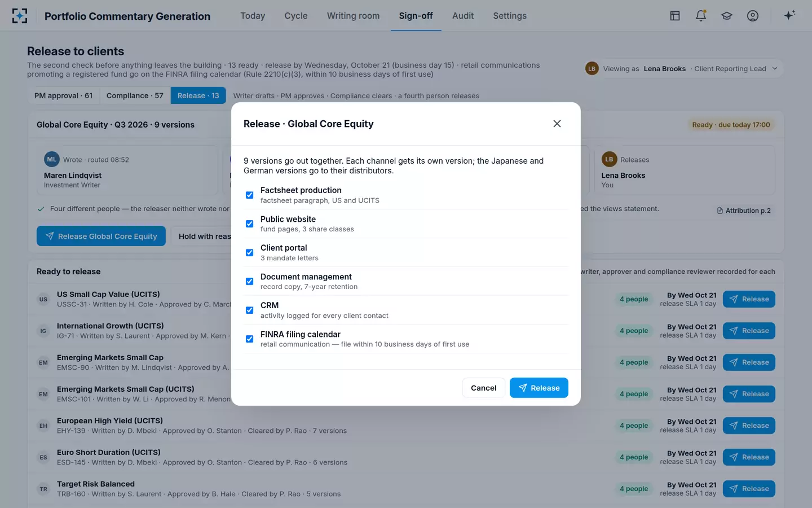
Task: Click the Hold with reason button
Action: pos(205,236)
